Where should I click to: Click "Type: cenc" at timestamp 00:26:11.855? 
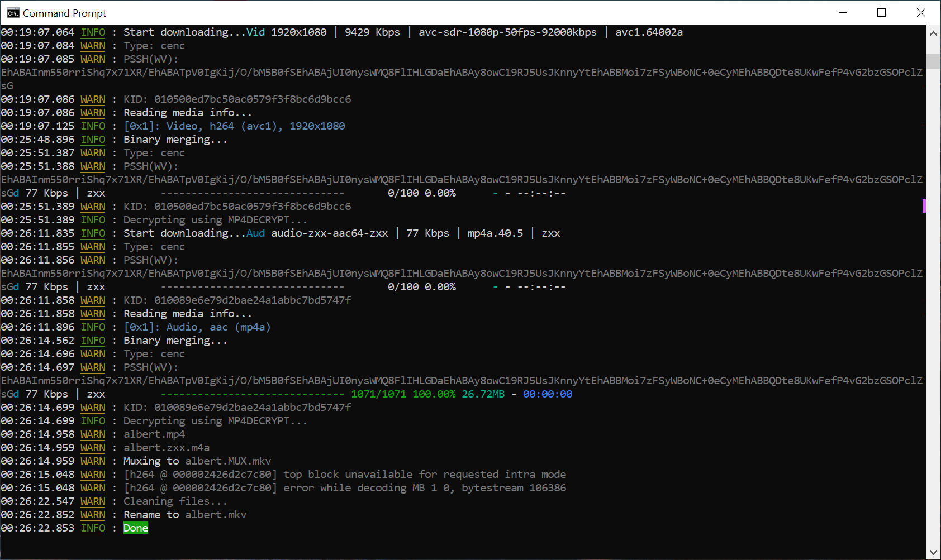point(154,247)
